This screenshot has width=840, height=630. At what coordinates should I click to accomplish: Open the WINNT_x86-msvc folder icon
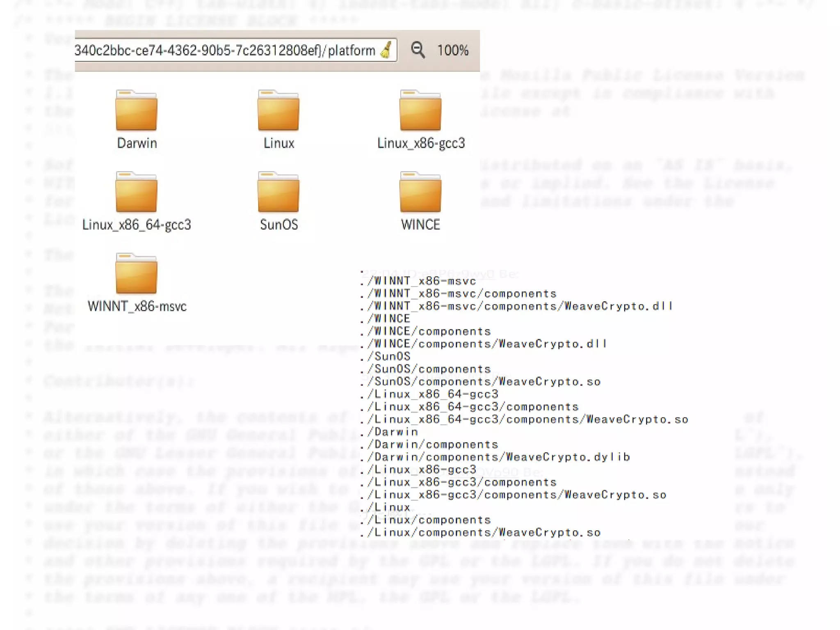[136, 274]
